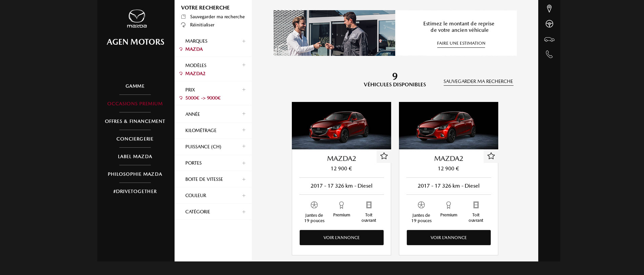Click the Premium ribbon icon on the first card

tap(341, 205)
